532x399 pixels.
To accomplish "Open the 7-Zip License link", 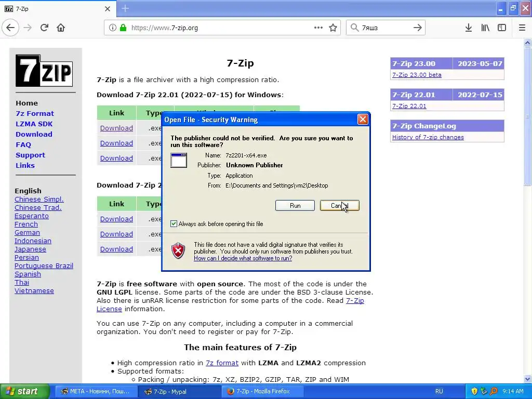I will click(355, 301).
